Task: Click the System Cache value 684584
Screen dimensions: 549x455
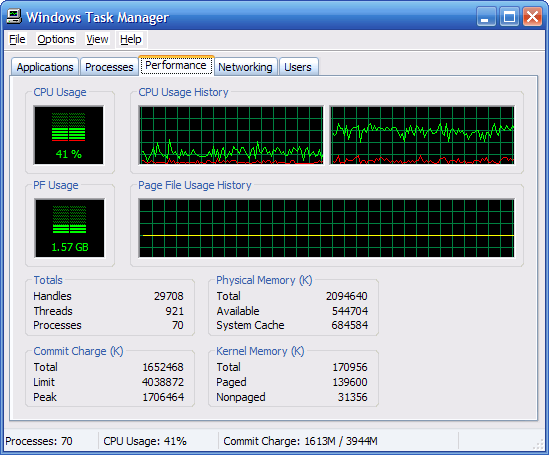Action: (349, 325)
